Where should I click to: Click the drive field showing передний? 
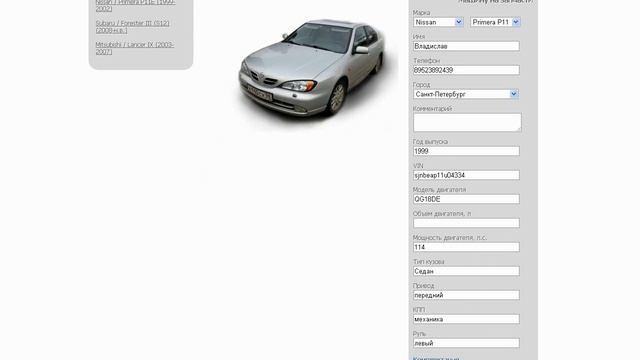point(466,295)
